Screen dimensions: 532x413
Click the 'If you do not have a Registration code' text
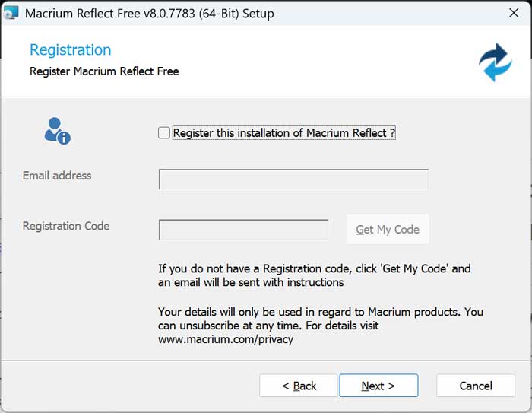coord(314,275)
